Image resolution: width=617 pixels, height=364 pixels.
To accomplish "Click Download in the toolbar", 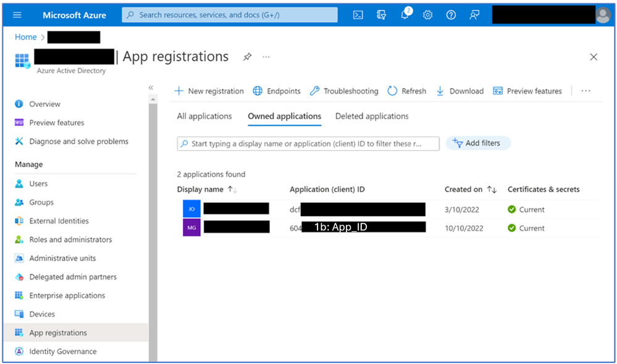I will [460, 91].
